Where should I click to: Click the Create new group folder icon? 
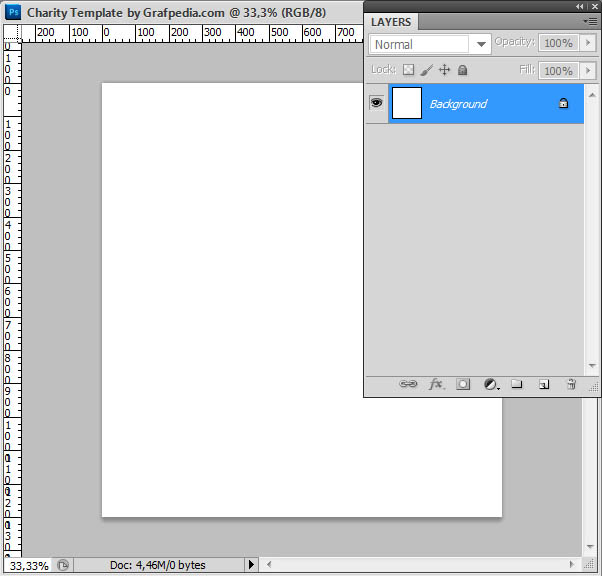tap(516, 384)
